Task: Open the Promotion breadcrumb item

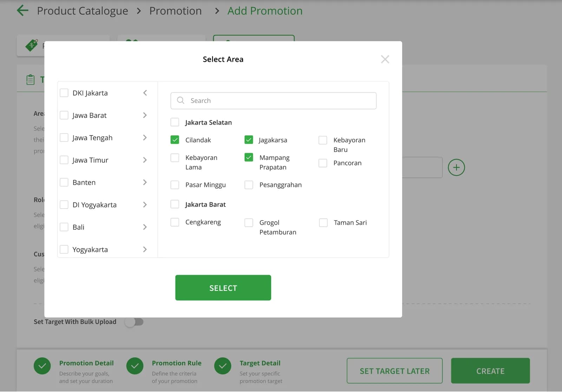Action: coord(176,11)
